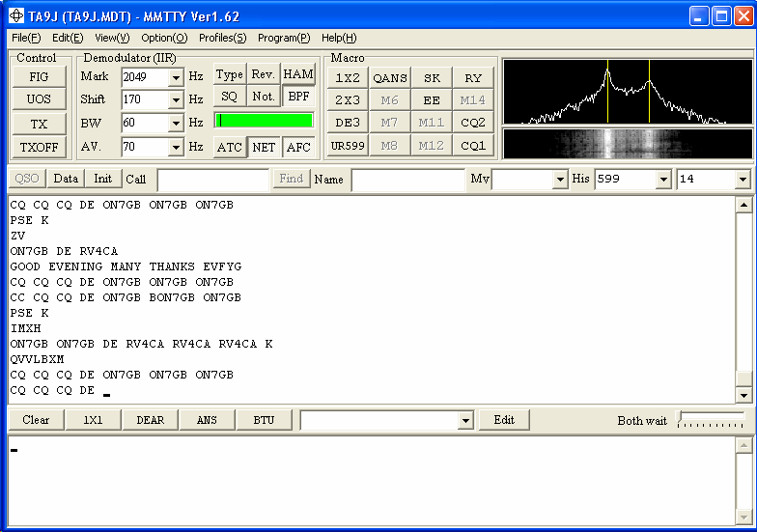Open the Help menu

tap(339, 38)
